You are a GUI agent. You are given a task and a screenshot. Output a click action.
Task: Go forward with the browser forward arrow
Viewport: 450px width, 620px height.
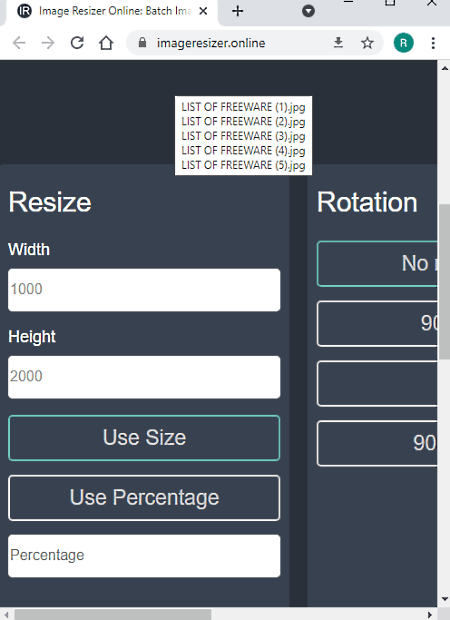[48, 43]
